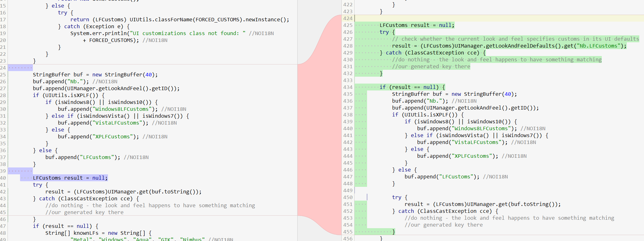
Task: Click buf.append("Windows8LFCustoms") in the left pane
Action: (122, 109)
